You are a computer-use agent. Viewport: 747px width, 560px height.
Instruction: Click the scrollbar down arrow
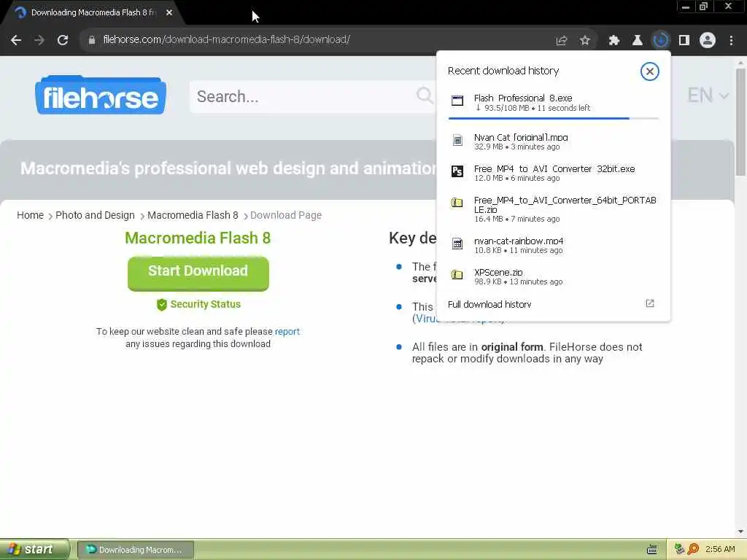tap(740, 532)
